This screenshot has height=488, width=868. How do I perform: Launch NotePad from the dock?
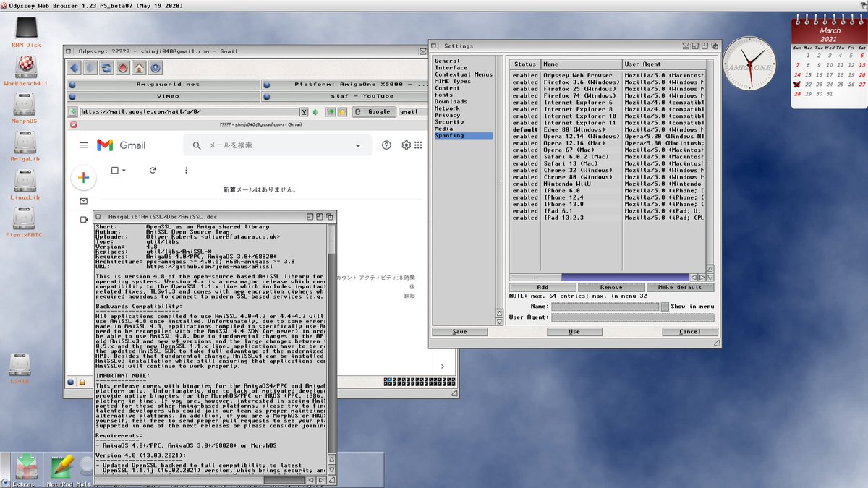[x=61, y=470]
